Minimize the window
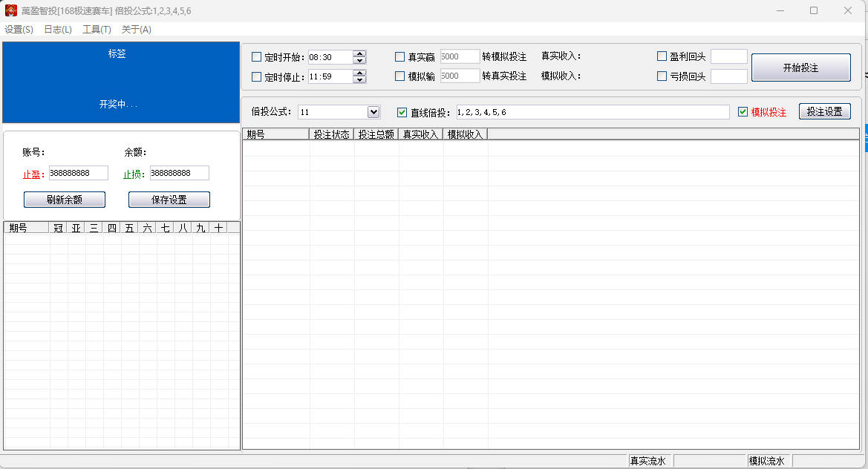Screen dimensions: 868x469 (x=780, y=10)
